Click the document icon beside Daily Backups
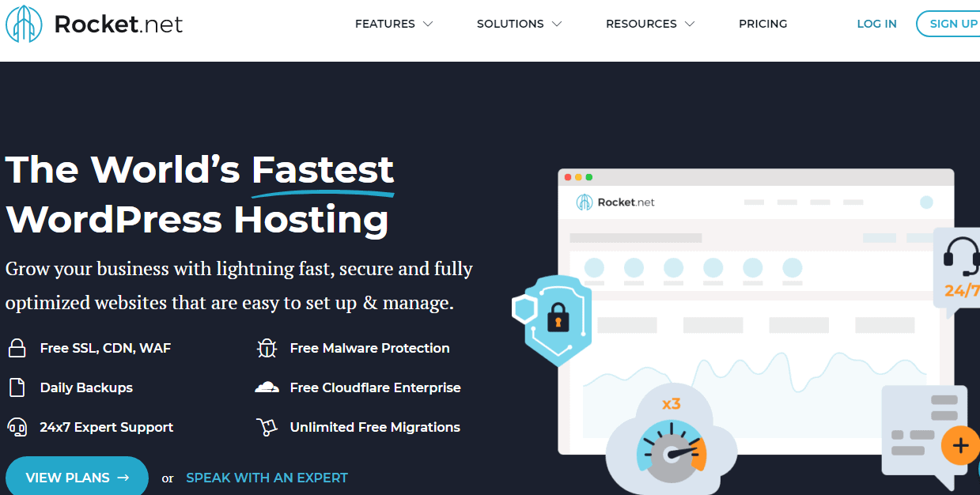 coord(17,387)
